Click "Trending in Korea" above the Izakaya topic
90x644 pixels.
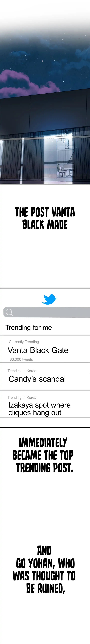[22, 397]
